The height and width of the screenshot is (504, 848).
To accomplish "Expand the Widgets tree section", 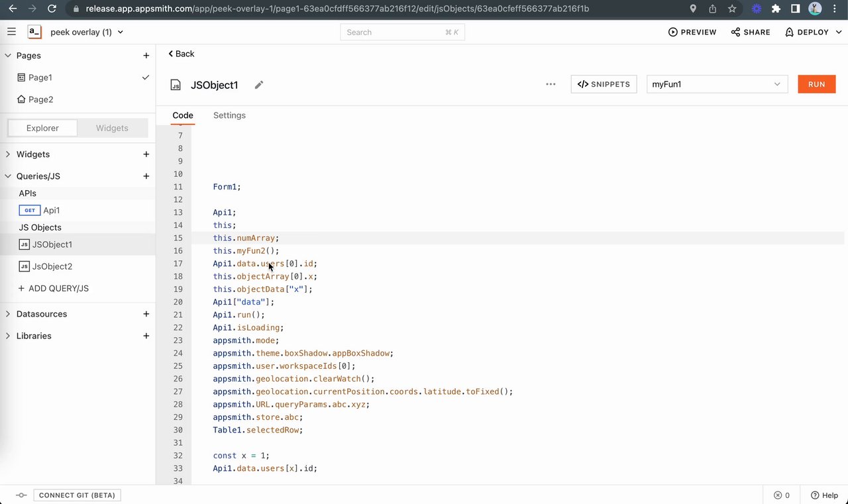I will (8, 154).
